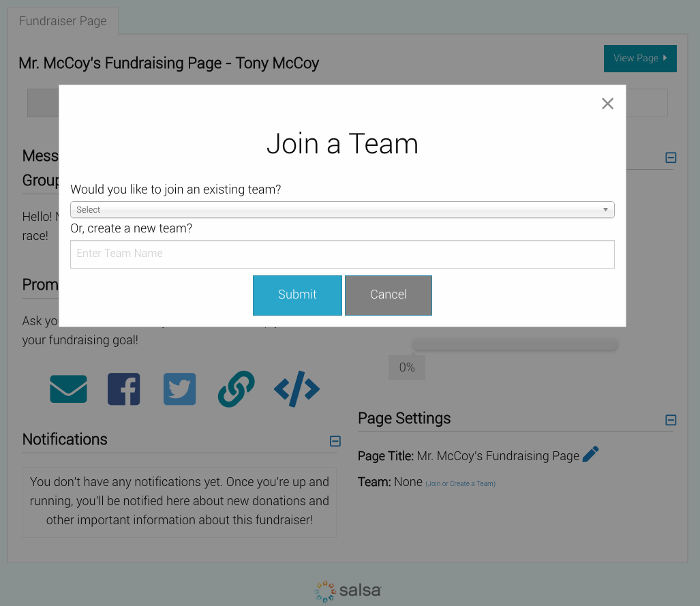This screenshot has width=700, height=606.
Task: Click the dropdown arrow on team selector
Action: click(605, 209)
